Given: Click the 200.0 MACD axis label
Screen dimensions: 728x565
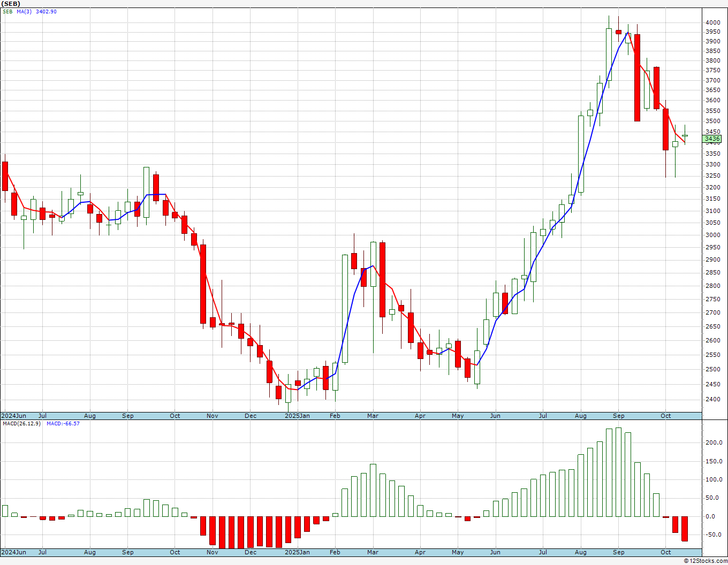Looking at the screenshot, I should [713, 443].
